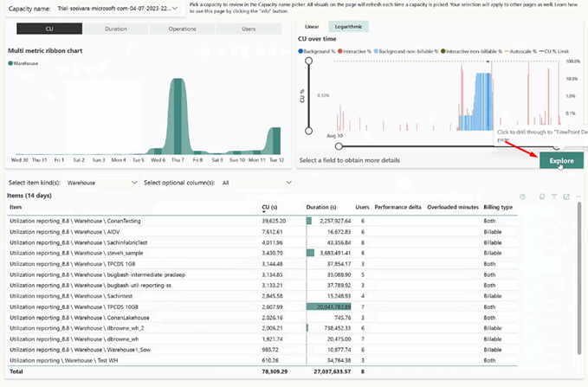
Task: Select Linear scale for CU over time
Action: 312,27
